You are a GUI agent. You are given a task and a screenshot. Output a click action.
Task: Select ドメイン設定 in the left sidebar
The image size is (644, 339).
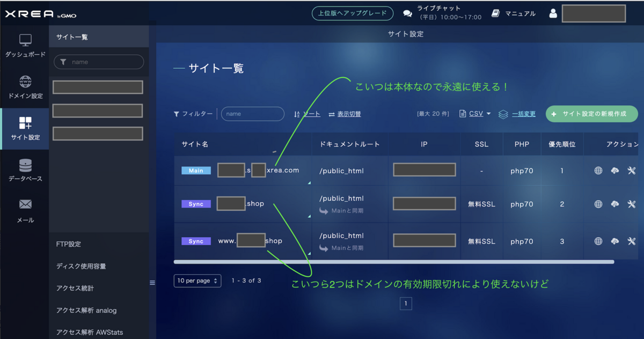[24, 86]
